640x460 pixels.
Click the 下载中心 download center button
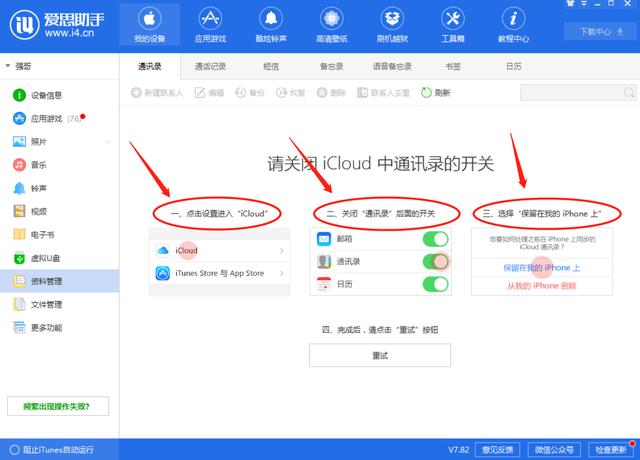(601, 31)
